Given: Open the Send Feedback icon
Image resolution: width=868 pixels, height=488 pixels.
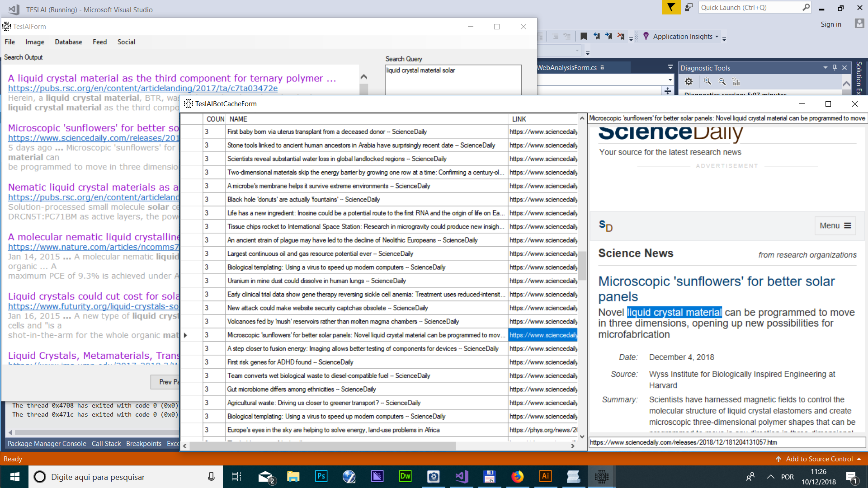Looking at the screenshot, I should (689, 7).
